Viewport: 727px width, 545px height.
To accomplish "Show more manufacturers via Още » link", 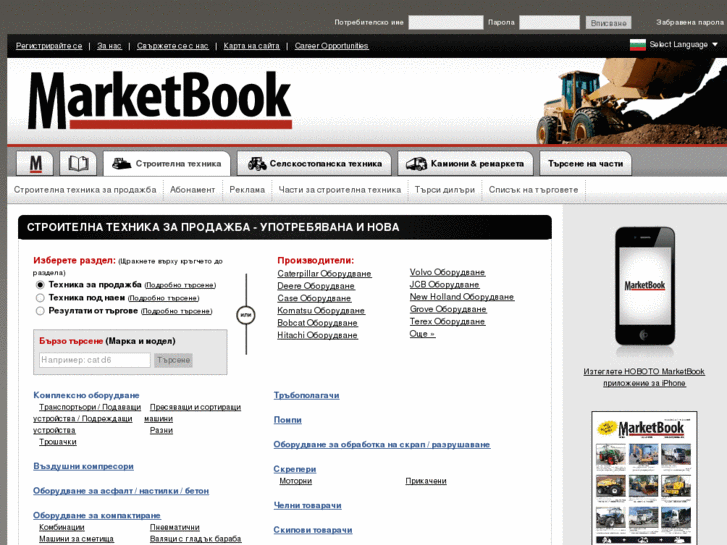I will tap(422, 333).
